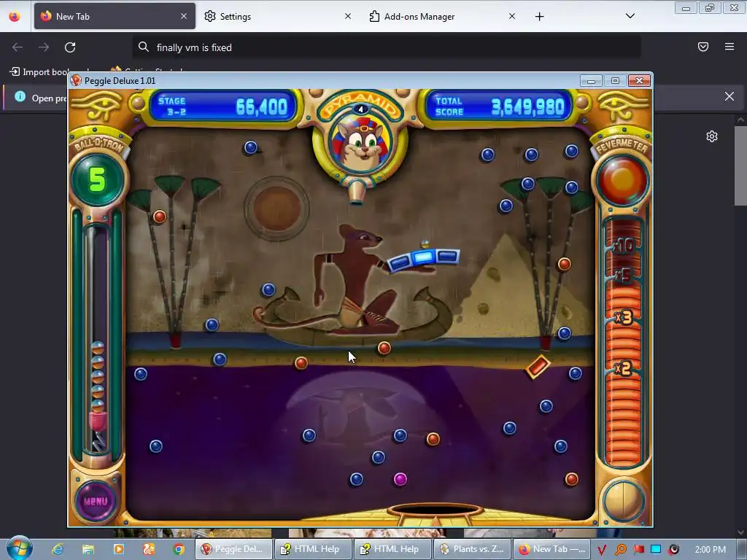
Task: Switch to the Settings tab in Firefox
Action: coord(276,16)
